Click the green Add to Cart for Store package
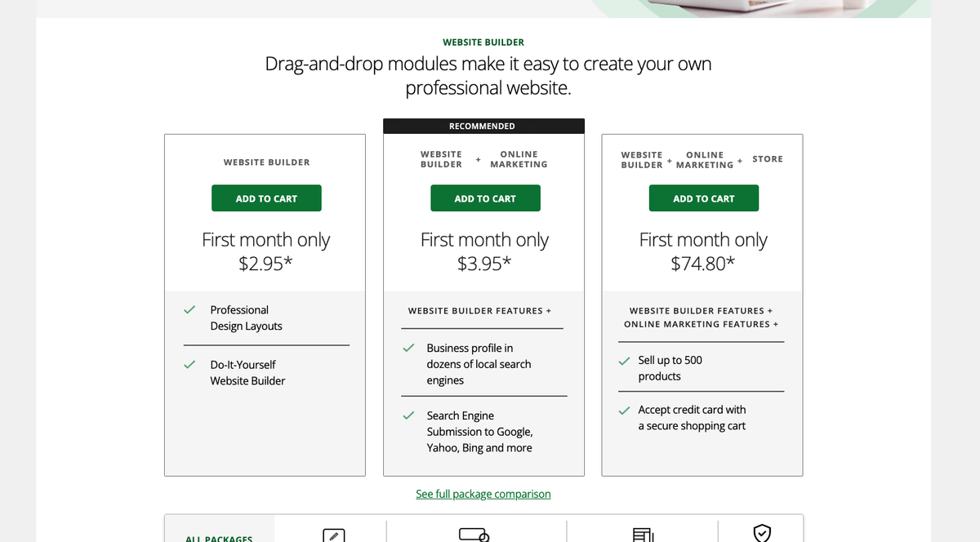Screen dimensions: 980x542 point(703,198)
